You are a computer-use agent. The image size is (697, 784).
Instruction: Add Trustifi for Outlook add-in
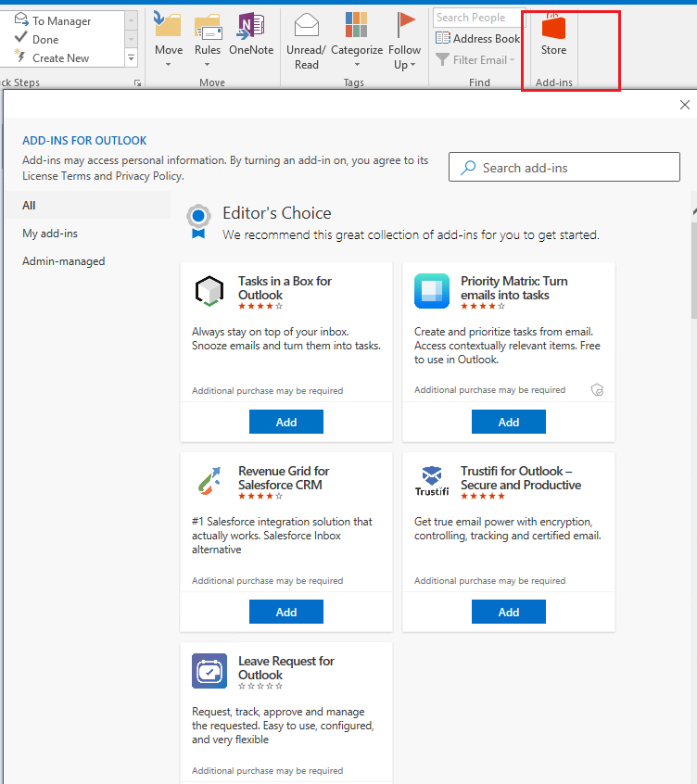pyautogui.click(x=509, y=612)
